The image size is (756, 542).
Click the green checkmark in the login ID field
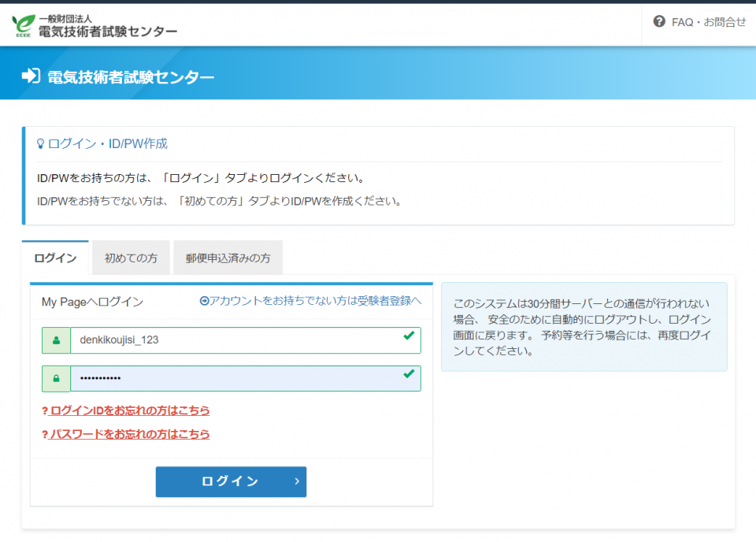coord(408,336)
